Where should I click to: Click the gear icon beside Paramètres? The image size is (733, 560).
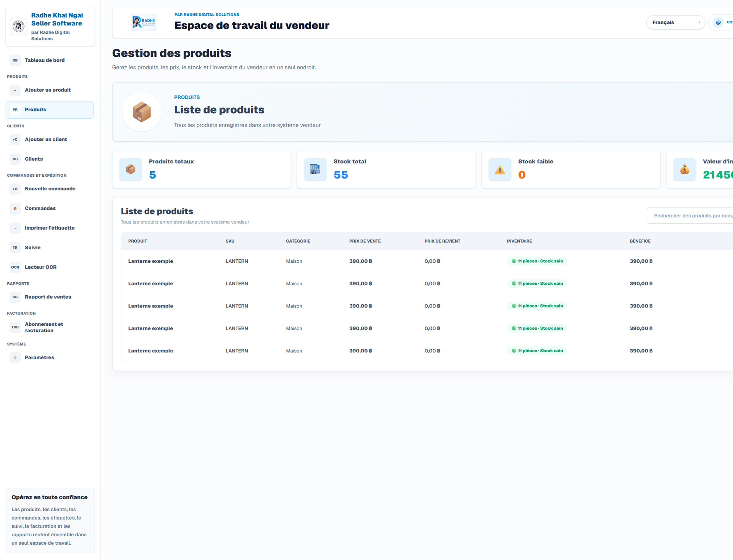[15, 357]
